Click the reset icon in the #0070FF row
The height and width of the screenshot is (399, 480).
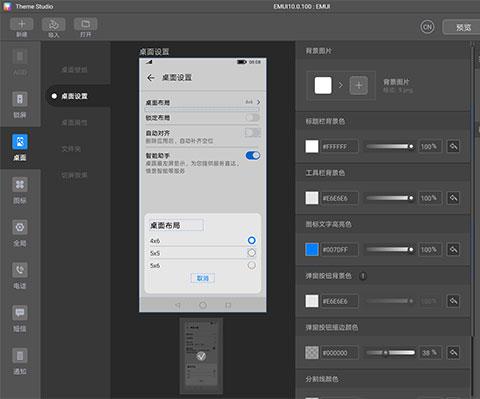point(453,249)
